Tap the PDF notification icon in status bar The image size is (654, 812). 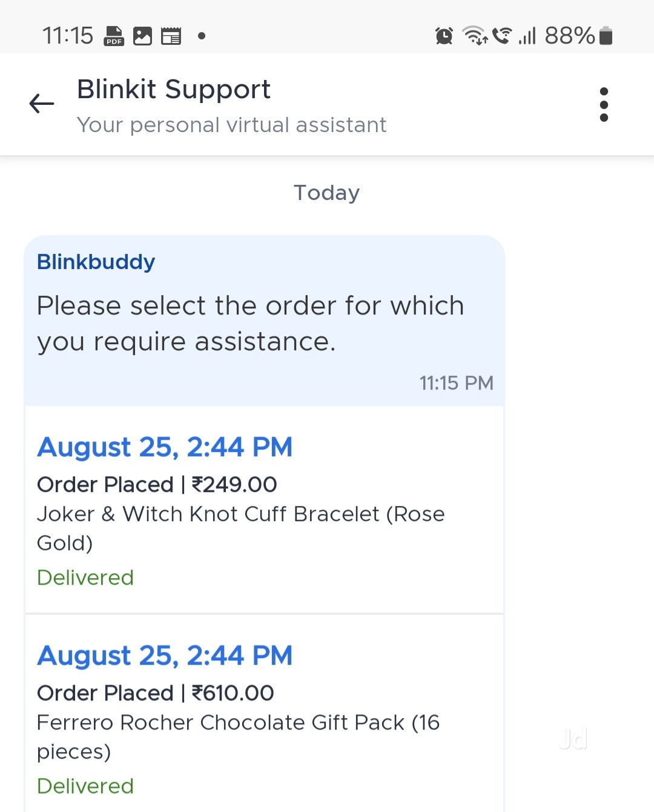pyautogui.click(x=114, y=36)
